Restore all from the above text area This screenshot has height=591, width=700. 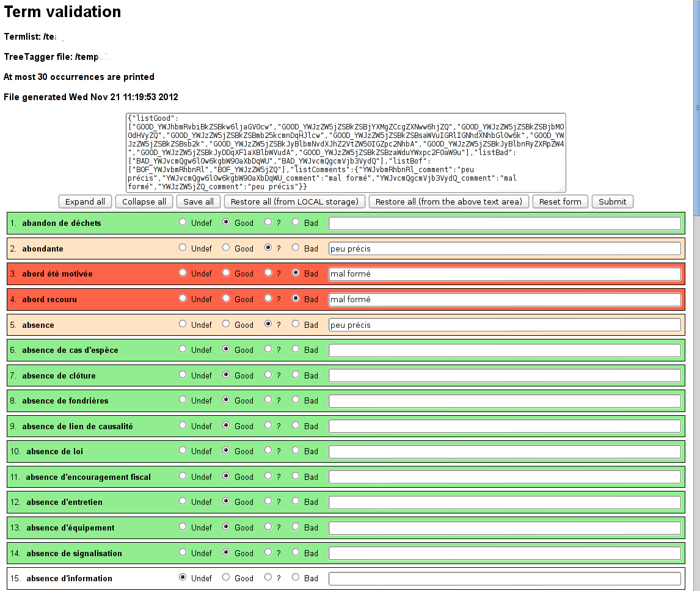[448, 201]
